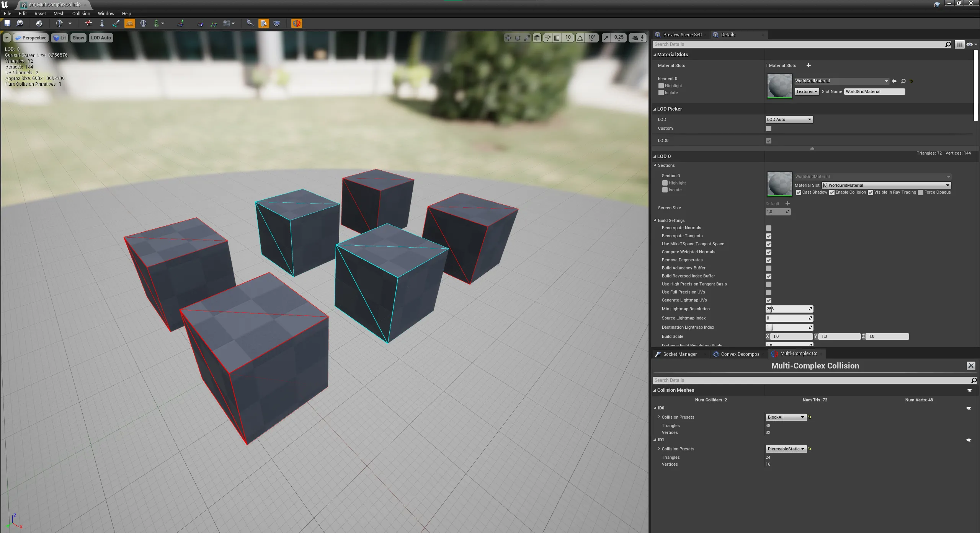The height and width of the screenshot is (533, 980).
Task: Hide the ID1 collision mesh with the eye icon
Action: pyautogui.click(x=969, y=440)
